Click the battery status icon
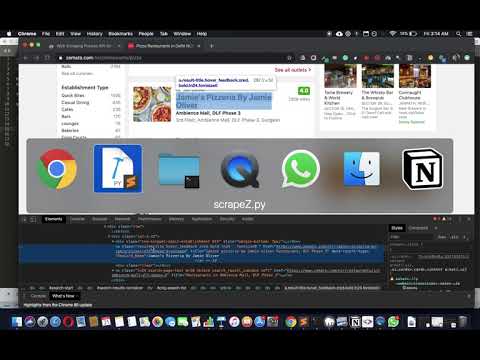The width and height of the screenshot is (480, 360). (413, 34)
